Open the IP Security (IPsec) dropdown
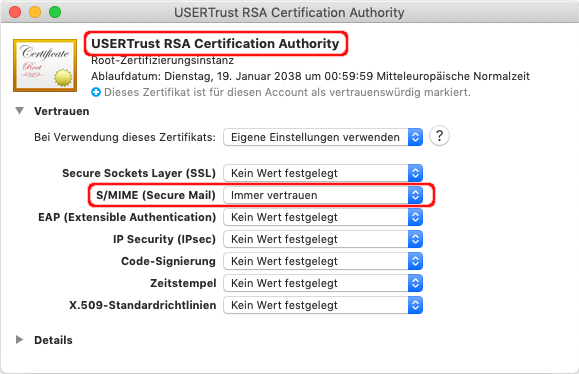 click(x=323, y=239)
